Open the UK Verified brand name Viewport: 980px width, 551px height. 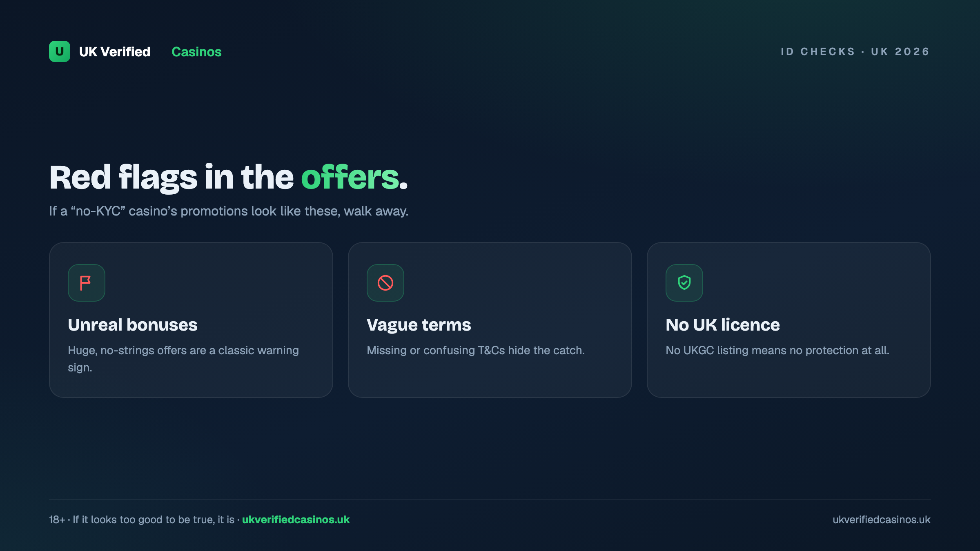pos(115,52)
